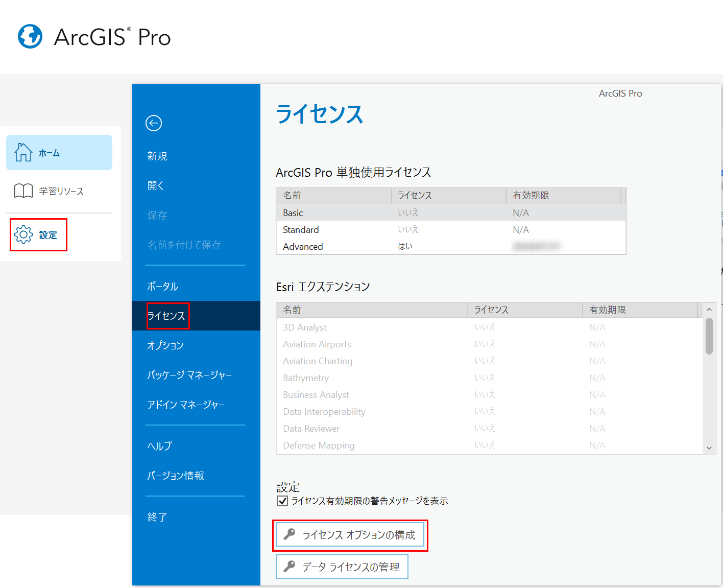723x588 pixels.
Task: Click the ライセンス page title heading
Action: coord(320,114)
